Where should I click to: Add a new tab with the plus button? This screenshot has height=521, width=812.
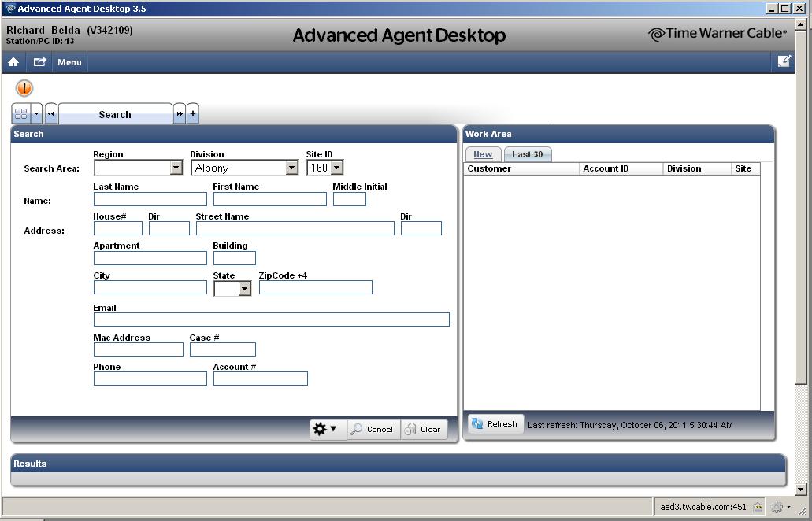click(193, 113)
